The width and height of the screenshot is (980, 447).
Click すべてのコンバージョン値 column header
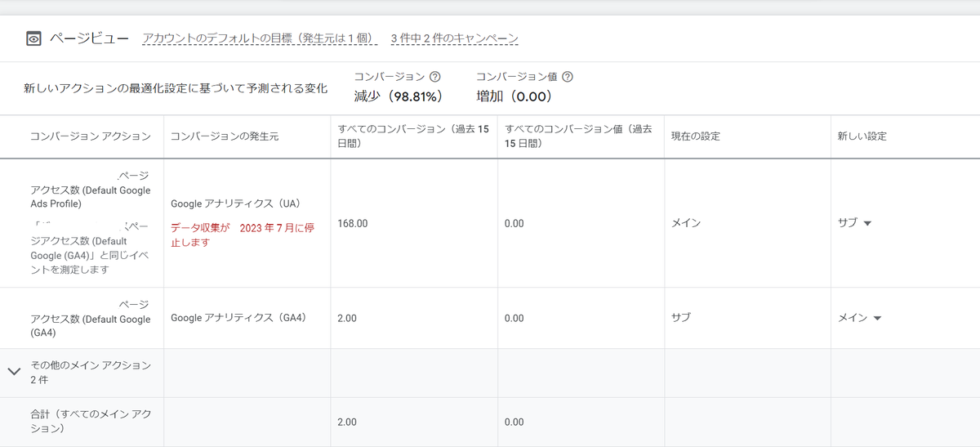coord(578,136)
